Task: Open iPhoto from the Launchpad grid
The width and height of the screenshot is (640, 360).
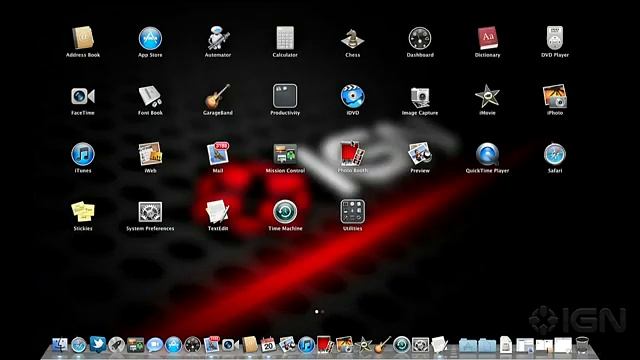Action: tap(555, 96)
